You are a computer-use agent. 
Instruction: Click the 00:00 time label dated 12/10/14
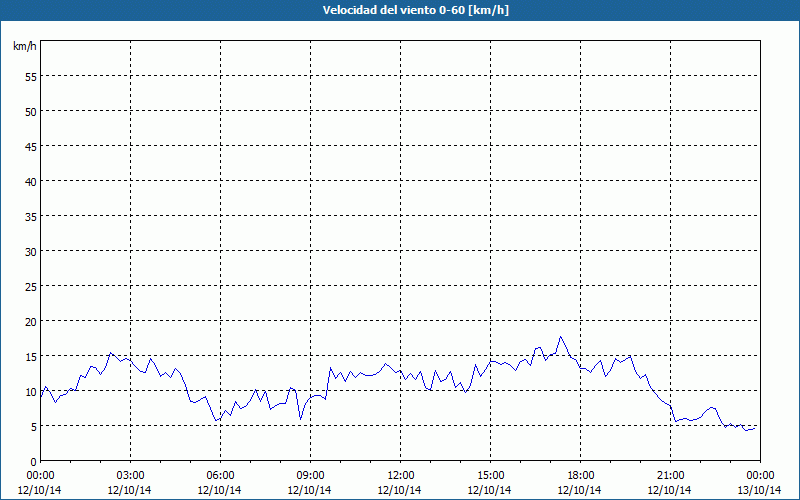pos(40,476)
